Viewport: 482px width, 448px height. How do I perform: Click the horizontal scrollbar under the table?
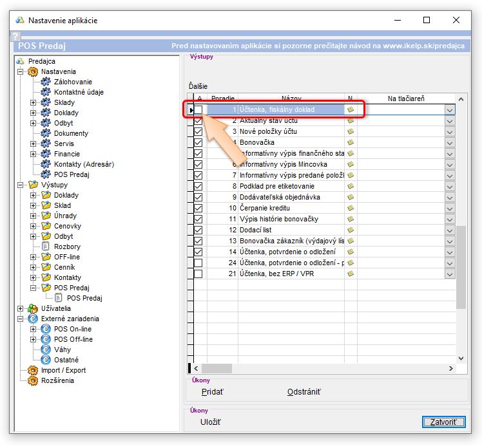(x=322, y=369)
